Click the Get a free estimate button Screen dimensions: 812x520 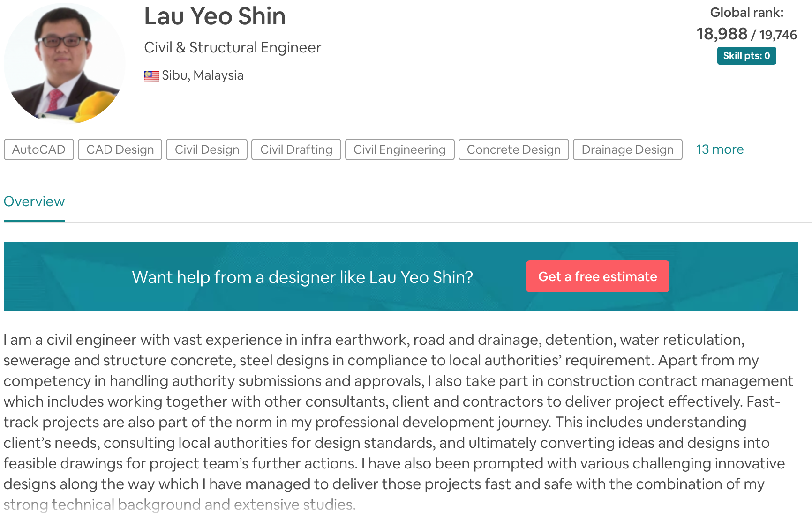597,276
